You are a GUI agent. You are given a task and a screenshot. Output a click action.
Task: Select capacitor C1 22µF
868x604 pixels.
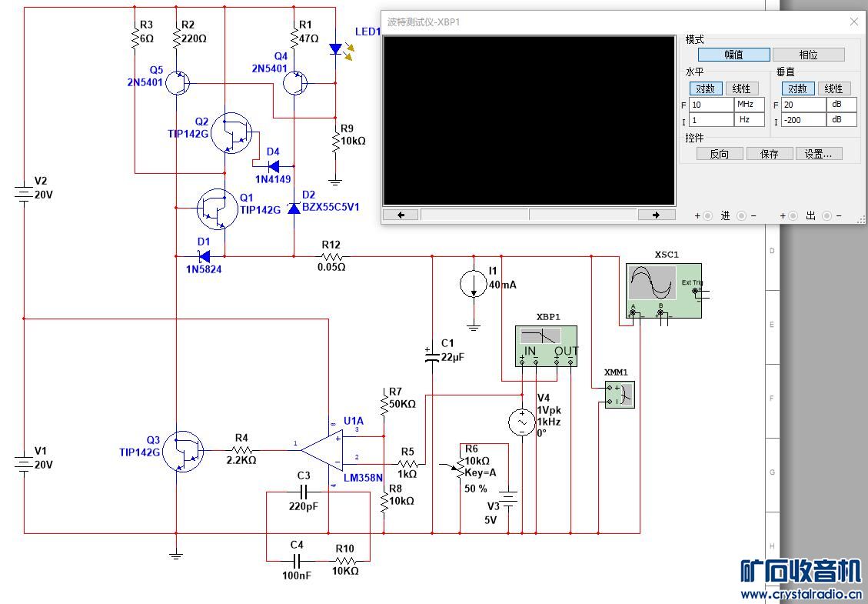[432, 355]
